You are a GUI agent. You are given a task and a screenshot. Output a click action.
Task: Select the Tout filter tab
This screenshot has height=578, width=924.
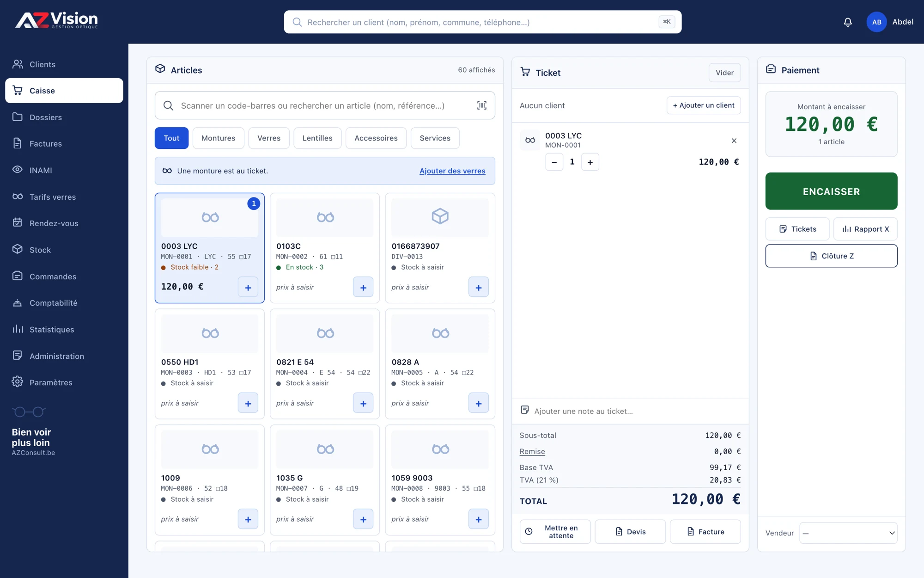tap(171, 138)
